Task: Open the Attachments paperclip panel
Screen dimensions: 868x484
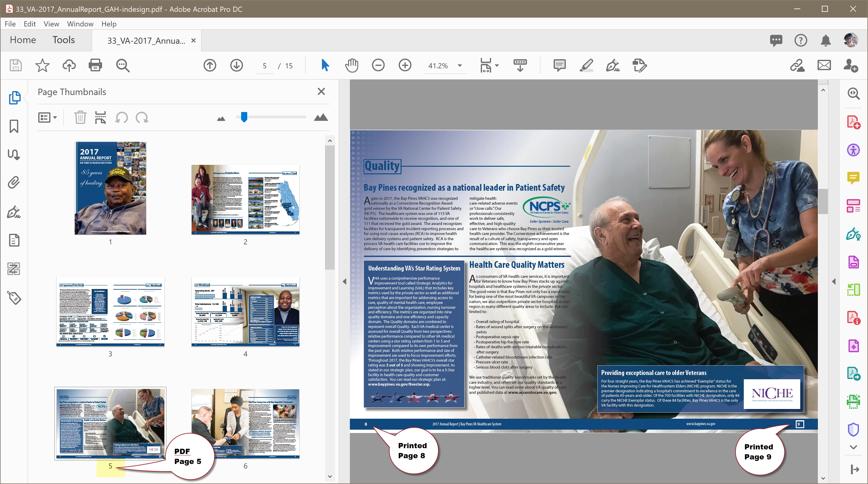Action: point(14,182)
